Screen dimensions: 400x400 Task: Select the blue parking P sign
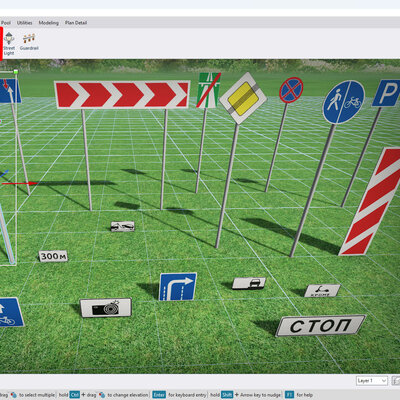click(387, 93)
